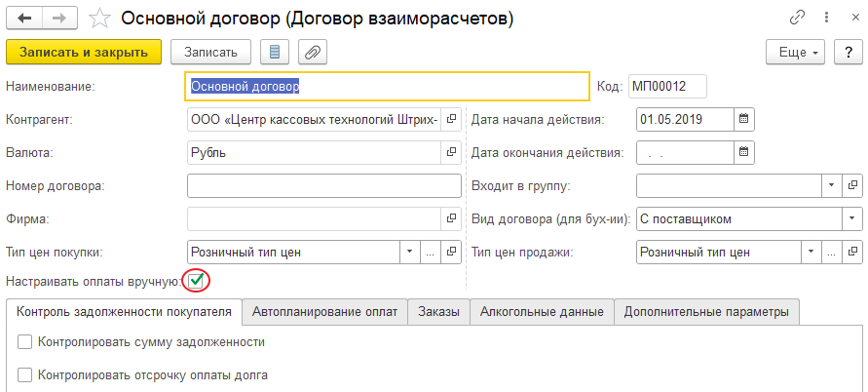Open the Контрагент record via its open icon
The height and width of the screenshot is (392, 868).
pyautogui.click(x=451, y=120)
